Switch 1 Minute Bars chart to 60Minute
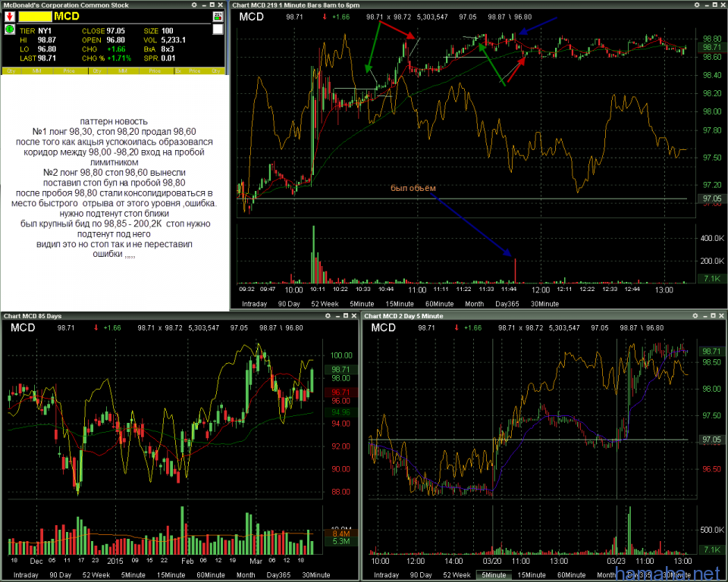The width and height of the screenshot is (728, 582). click(439, 304)
